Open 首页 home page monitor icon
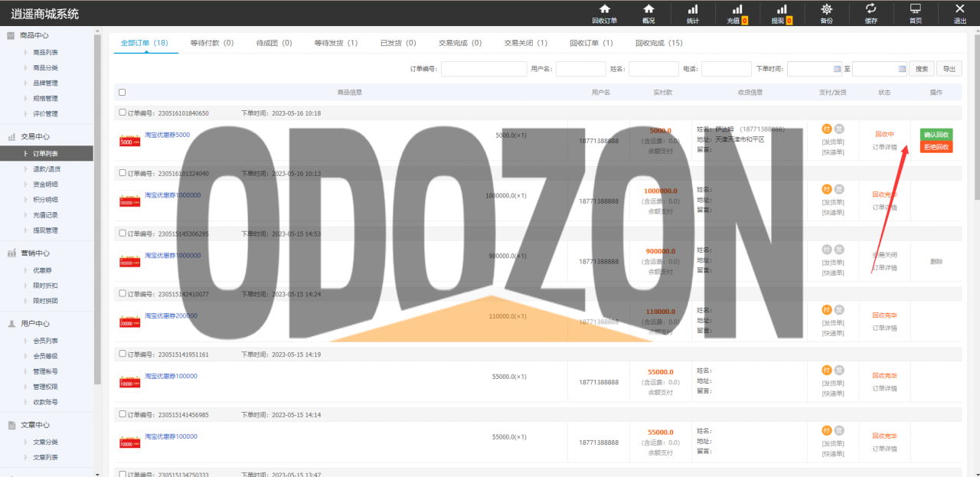The width and height of the screenshot is (980, 477). click(x=915, y=14)
